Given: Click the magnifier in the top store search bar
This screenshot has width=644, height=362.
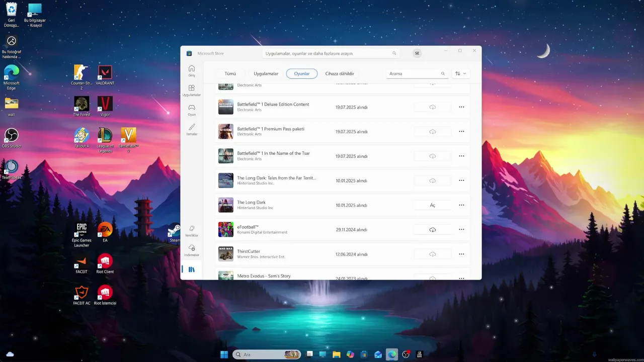Looking at the screenshot, I should tap(394, 53).
